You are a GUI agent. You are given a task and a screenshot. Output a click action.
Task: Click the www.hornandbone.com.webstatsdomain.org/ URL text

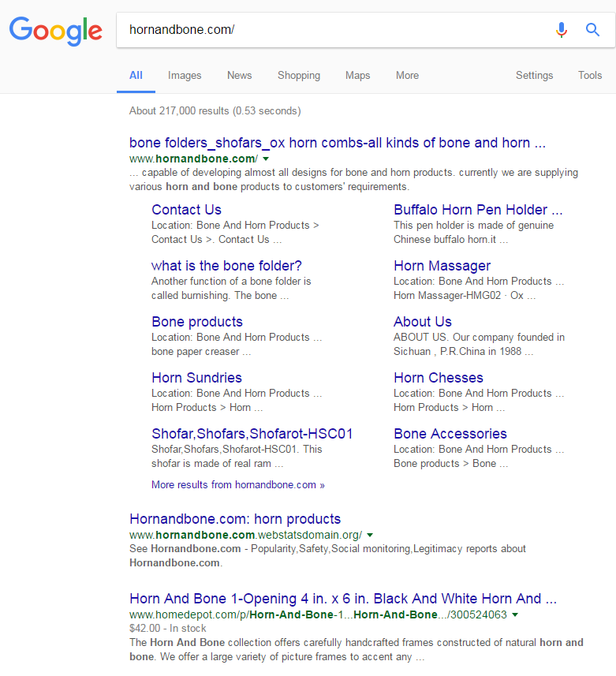246,535
